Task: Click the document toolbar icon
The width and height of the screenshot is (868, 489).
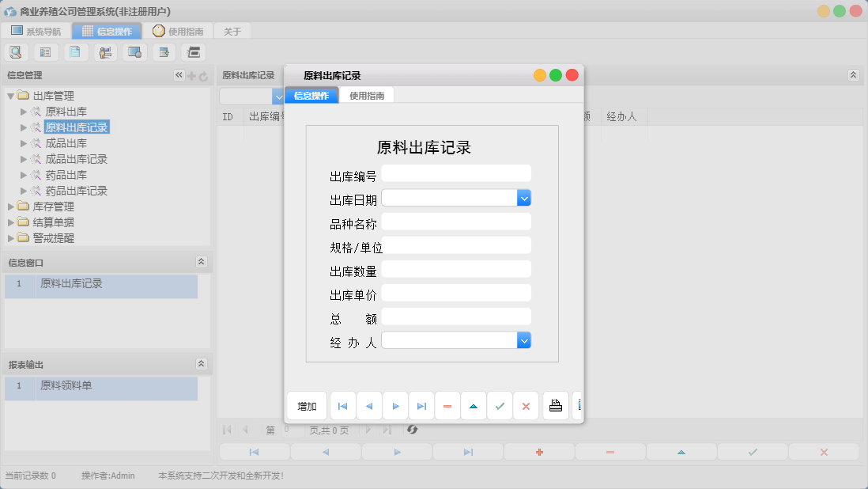Action: coord(74,51)
